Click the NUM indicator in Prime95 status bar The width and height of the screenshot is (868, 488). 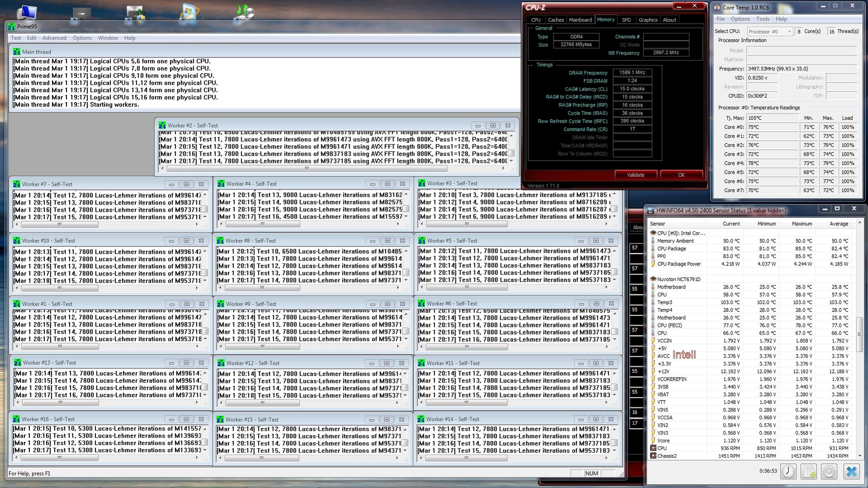tap(591, 474)
